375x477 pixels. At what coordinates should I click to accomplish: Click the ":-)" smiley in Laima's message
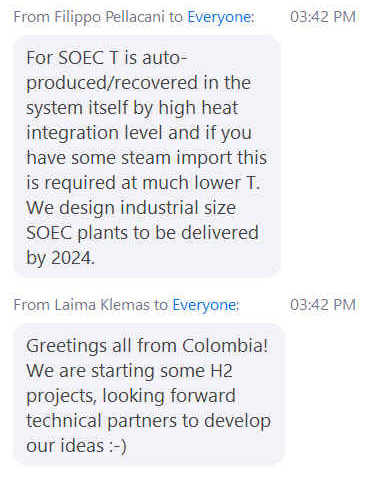point(118,446)
